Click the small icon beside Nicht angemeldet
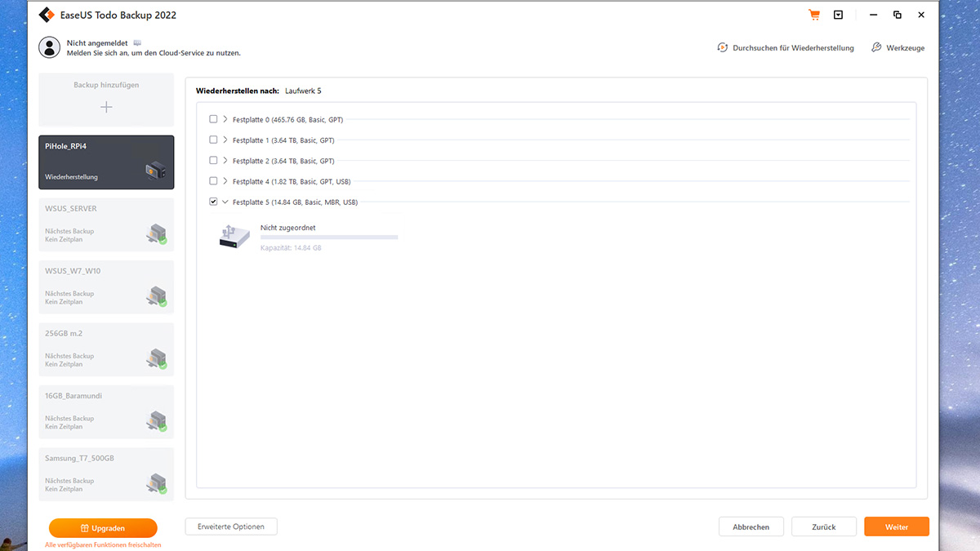This screenshot has width=980, height=551. (137, 42)
